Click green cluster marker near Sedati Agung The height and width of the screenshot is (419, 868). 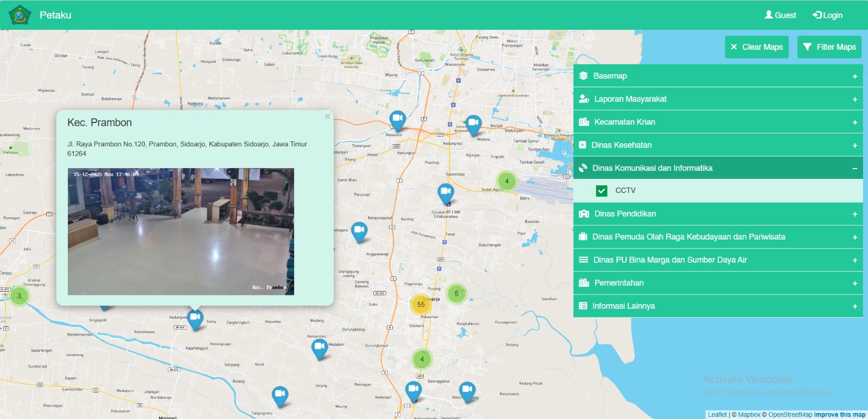click(507, 181)
